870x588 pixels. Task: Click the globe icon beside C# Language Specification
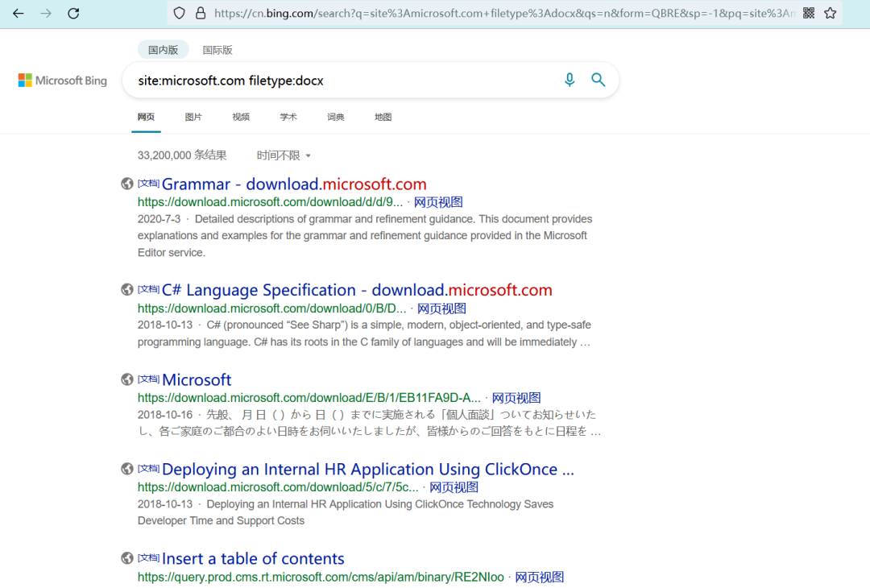(x=127, y=289)
